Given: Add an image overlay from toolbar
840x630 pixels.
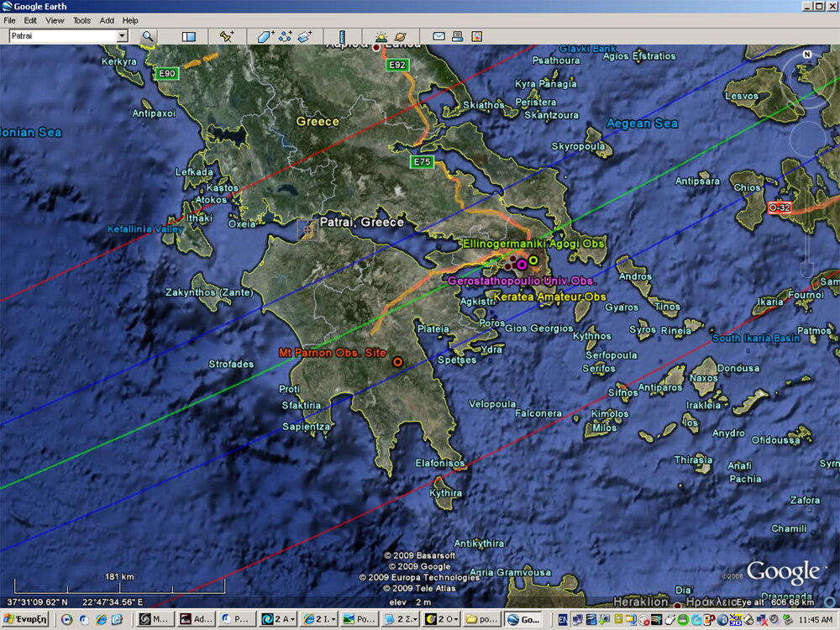Looking at the screenshot, I should (x=305, y=36).
